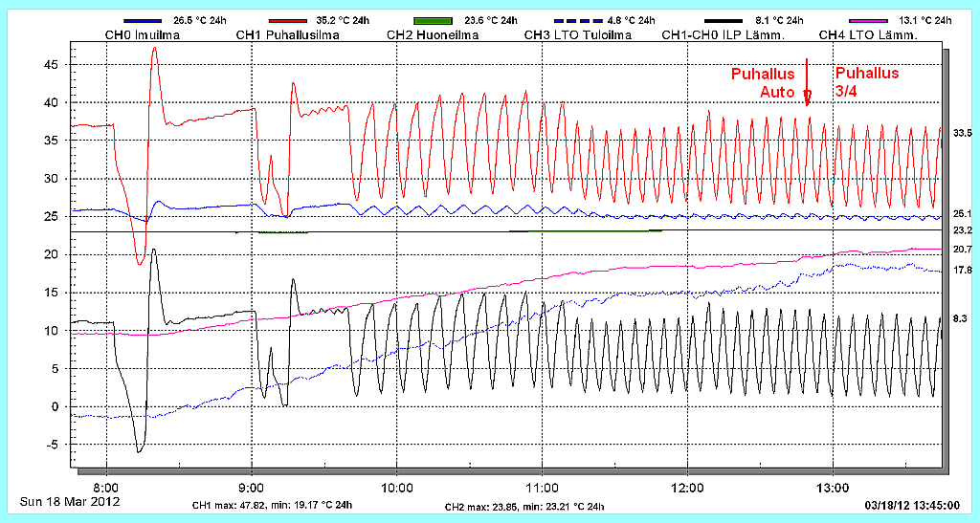Click the '8.1 °C 24h' legend value

(779, 21)
